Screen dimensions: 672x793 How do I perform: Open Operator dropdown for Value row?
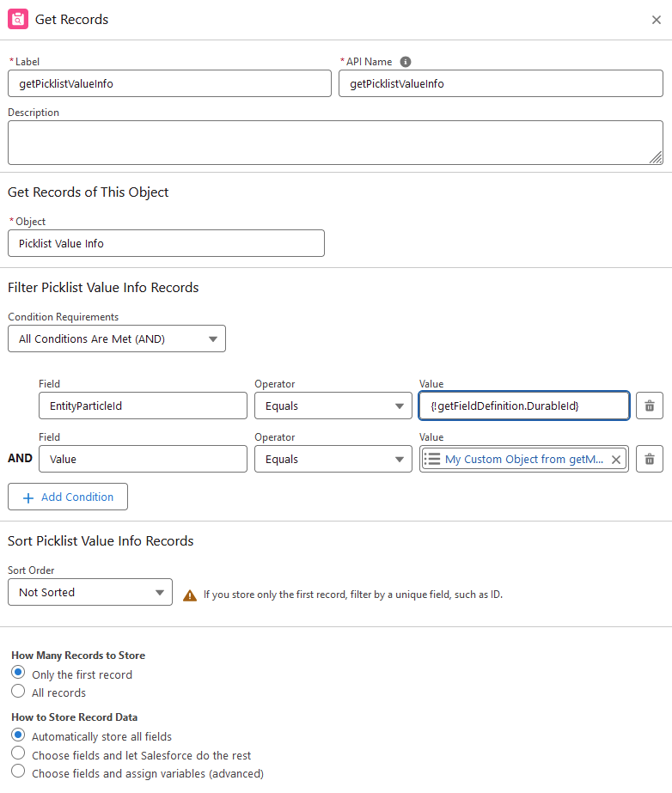pos(333,459)
